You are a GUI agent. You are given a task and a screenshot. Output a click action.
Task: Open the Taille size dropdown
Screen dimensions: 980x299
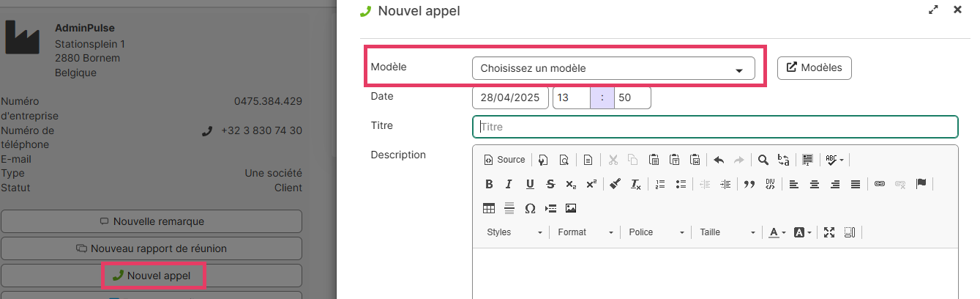727,232
